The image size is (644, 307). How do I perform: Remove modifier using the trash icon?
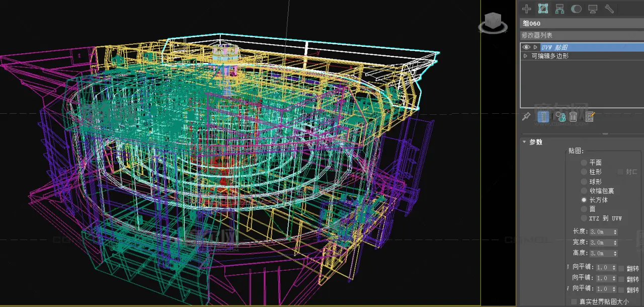[573, 117]
